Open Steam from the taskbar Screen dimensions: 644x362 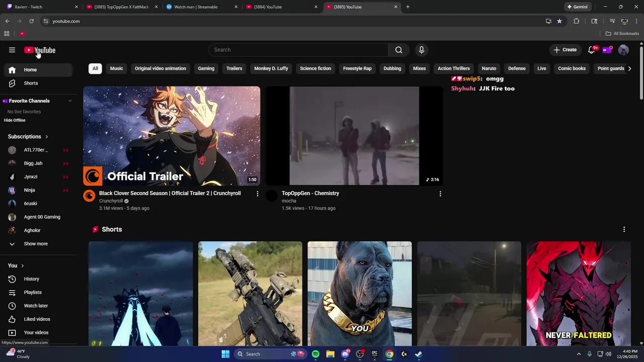click(418, 354)
